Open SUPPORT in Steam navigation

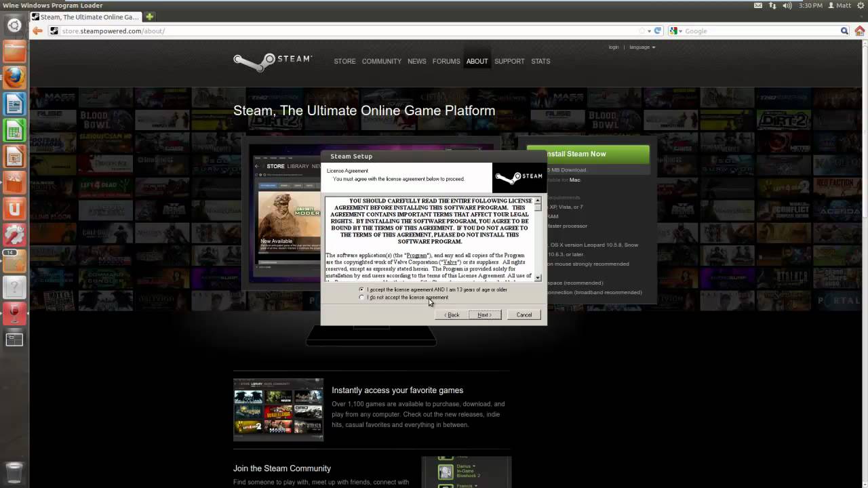pyautogui.click(x=509, y=61)
